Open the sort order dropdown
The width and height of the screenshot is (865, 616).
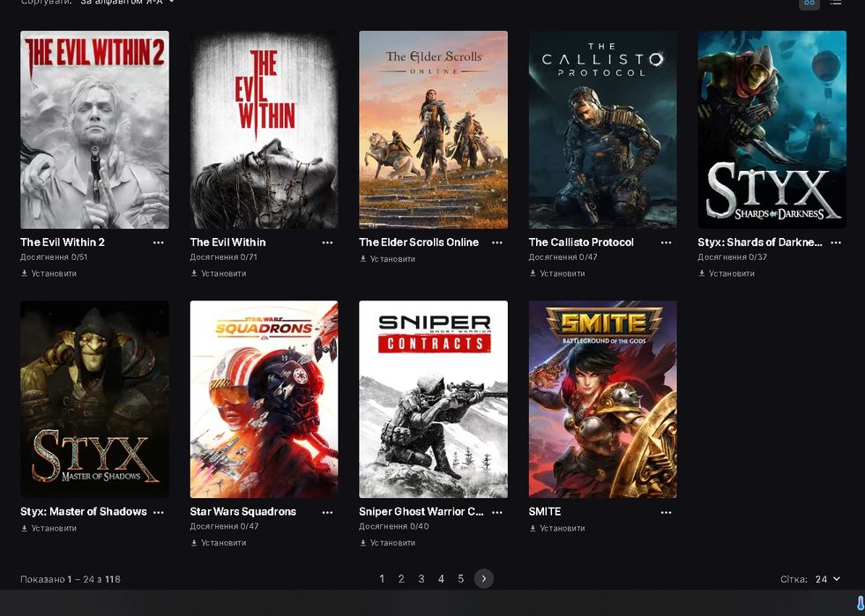127,3
